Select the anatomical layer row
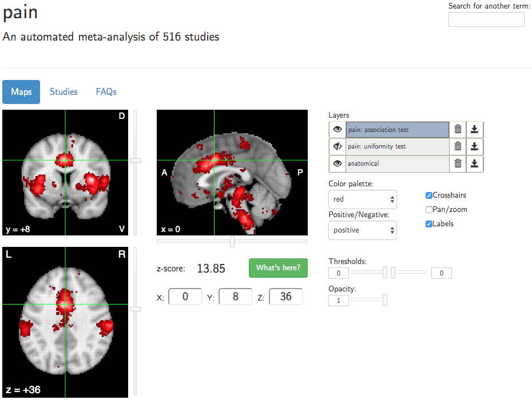 pos(398,163)
